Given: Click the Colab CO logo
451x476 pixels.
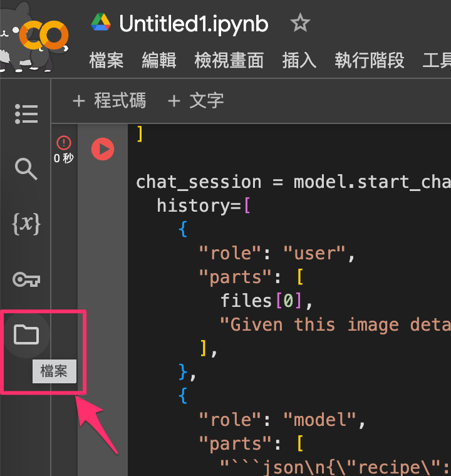Looking at the screenshot, I should (x=44, y=36).
